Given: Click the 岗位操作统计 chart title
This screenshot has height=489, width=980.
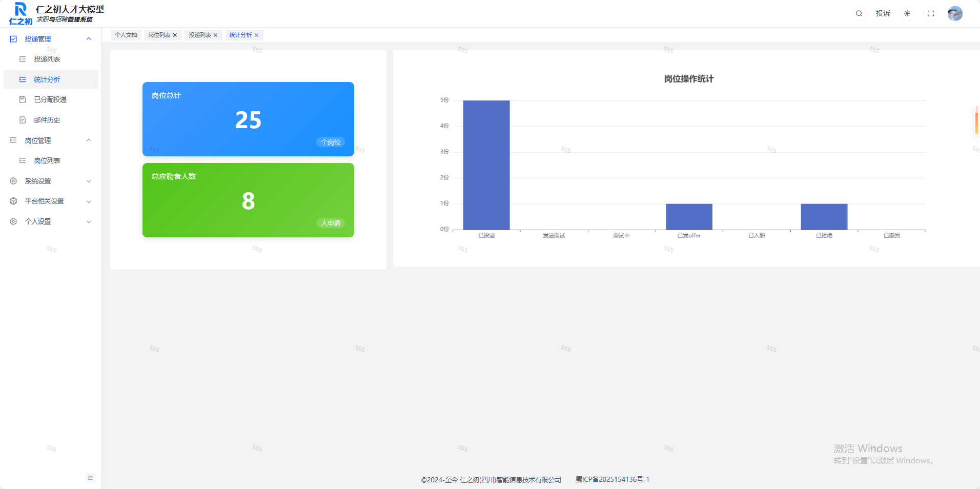Looking at the screenshot, I should [689, 79].
